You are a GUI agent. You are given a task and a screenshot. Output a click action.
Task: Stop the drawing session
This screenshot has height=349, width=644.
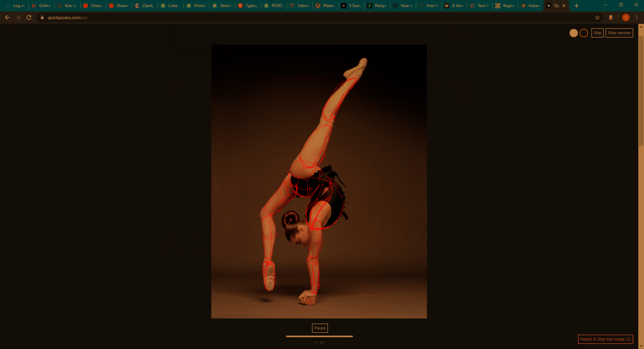pyautogui.click(x=619, y=33)
